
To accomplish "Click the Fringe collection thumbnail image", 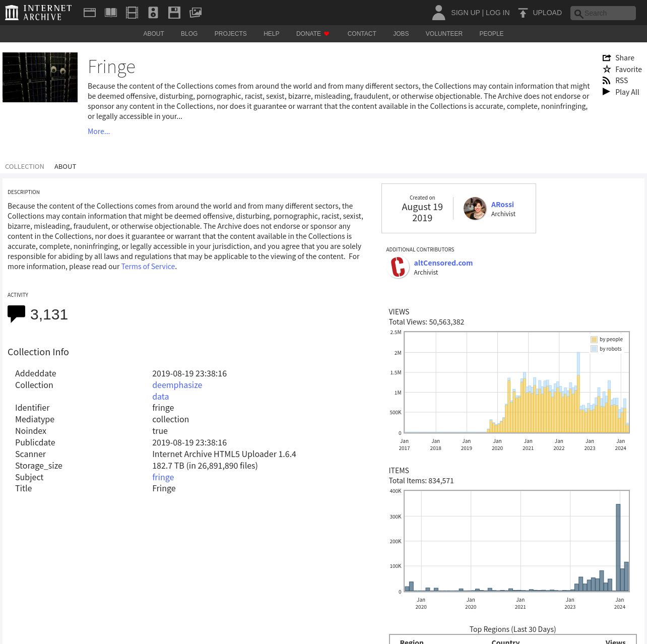I will click(40, 77).
